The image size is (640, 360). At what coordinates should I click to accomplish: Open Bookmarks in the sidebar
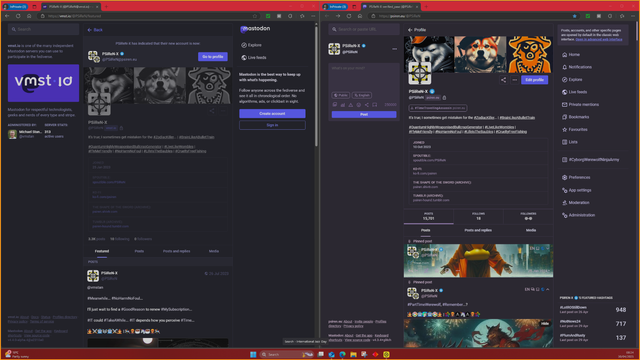575,117
